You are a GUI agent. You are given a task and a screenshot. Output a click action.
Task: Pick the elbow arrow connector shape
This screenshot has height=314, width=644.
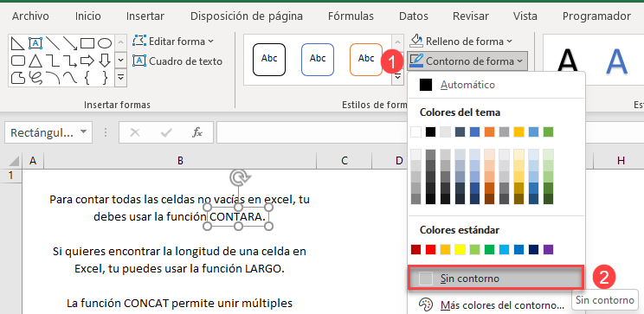(x=70, y=61)
